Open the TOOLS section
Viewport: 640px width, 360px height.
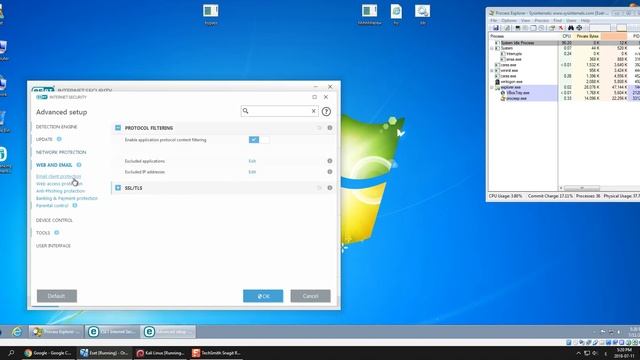(x=43, y=233)
